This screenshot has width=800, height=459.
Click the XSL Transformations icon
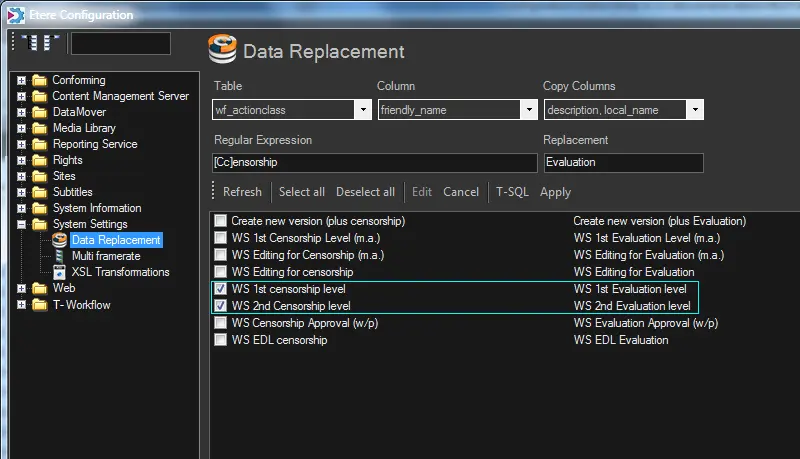click(59, 272)
